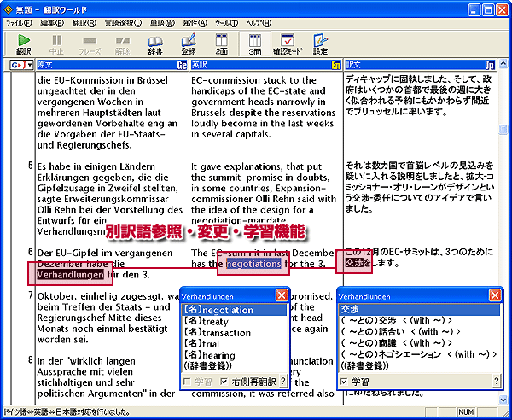Click the 解除 toolbar icon
Viewport: 512px width, 420px height.
pyautogui.click(x=123, y=44)
